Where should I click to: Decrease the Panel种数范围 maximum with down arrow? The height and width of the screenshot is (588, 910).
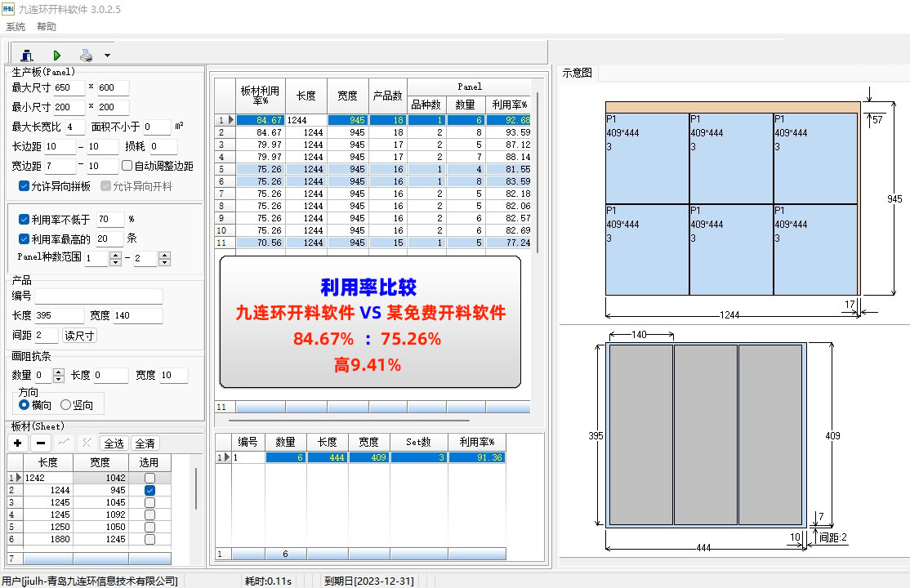tap(165, 262)
